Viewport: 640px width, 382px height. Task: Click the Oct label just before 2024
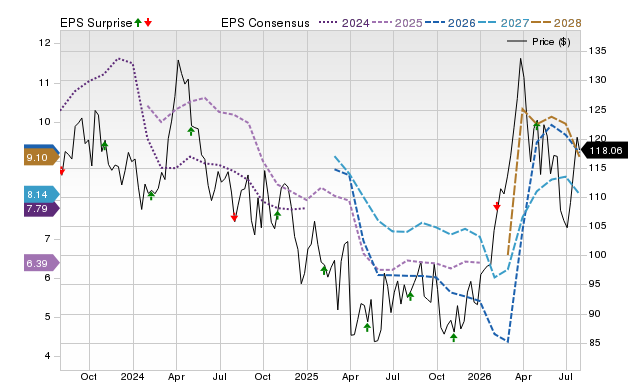coord(89,376)
